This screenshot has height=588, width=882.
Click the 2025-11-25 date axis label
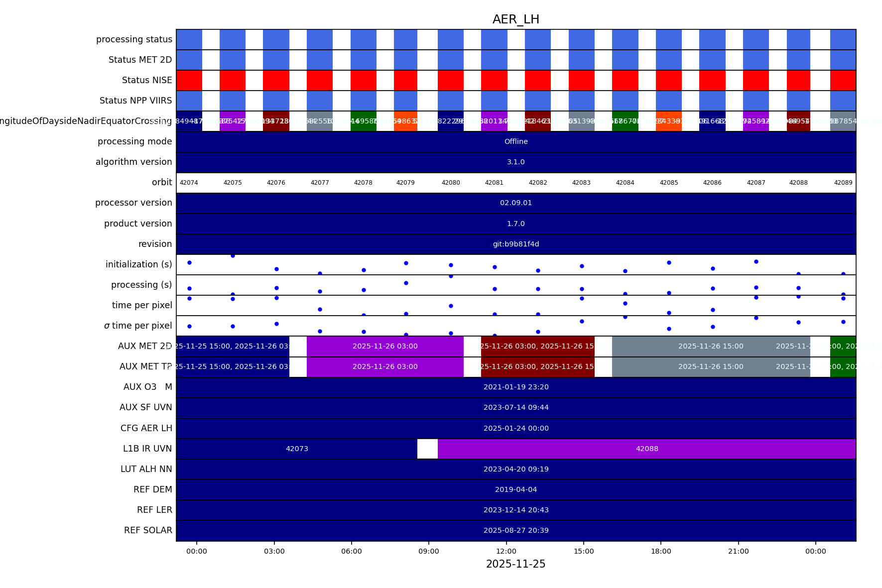515,564
